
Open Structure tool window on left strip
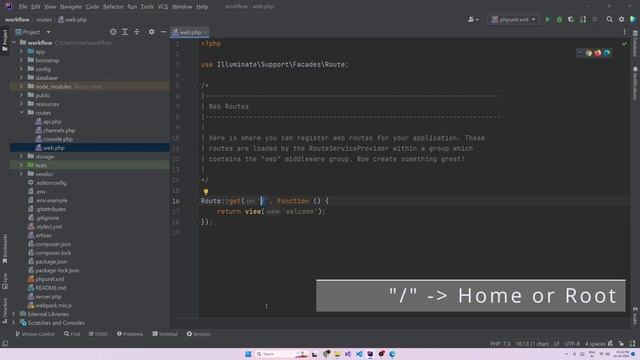[x=5, y=311]
